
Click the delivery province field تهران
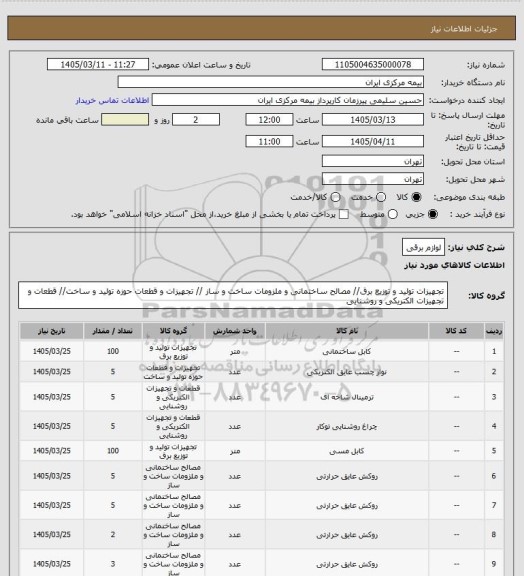tap(373, 161)
